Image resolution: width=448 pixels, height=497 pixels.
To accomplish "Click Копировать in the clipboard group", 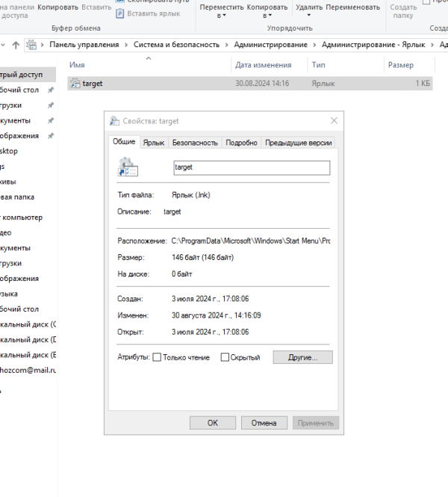I will click(x=57, y=7).
